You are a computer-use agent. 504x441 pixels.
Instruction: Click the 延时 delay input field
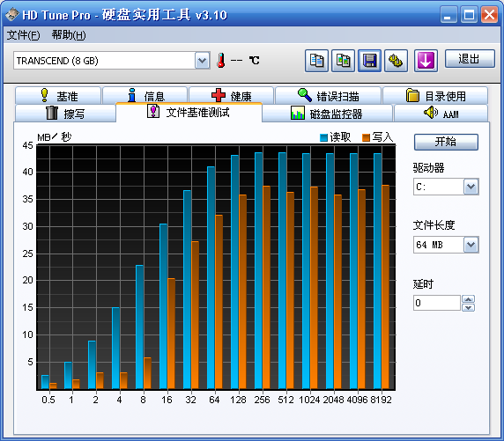[436, 303]
